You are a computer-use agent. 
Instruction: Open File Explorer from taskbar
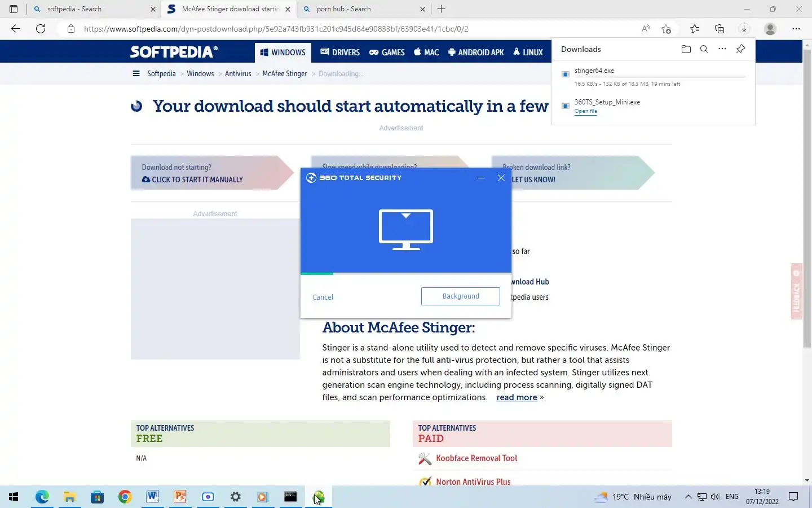[x=70, y=497]
